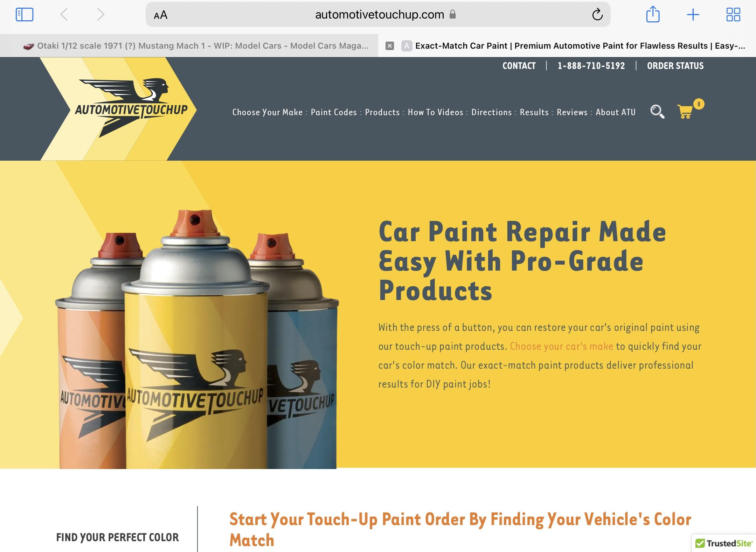This screenshot has height=552, width=756.
Task: Click the TrustedSite badge
Action: [x=724, y=543]
